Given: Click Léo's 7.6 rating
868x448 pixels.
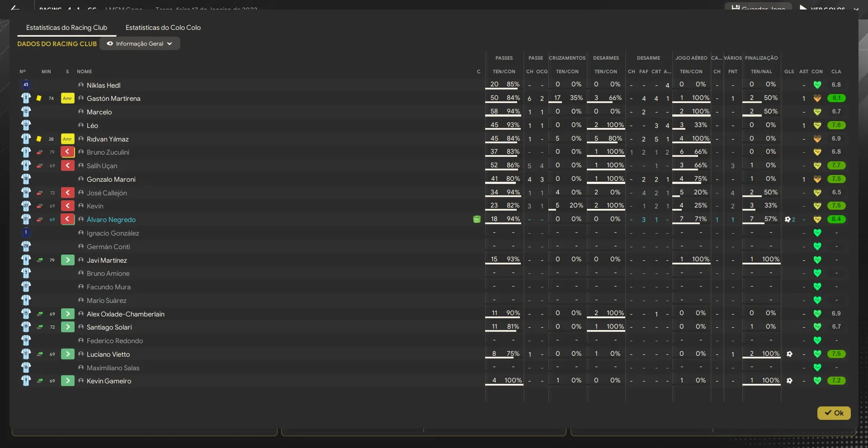Looking at the screenshot, I should pos(836,125).
